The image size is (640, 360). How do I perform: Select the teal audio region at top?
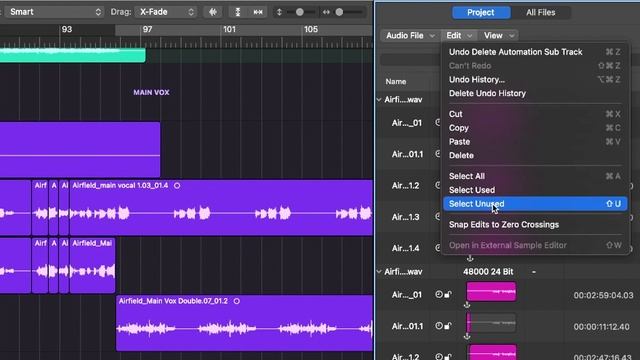pyautogui.click(x=72, y=55)
